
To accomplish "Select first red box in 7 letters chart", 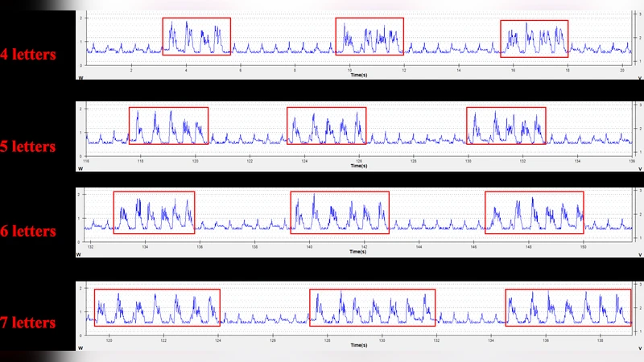I will (x=157, y=307).
